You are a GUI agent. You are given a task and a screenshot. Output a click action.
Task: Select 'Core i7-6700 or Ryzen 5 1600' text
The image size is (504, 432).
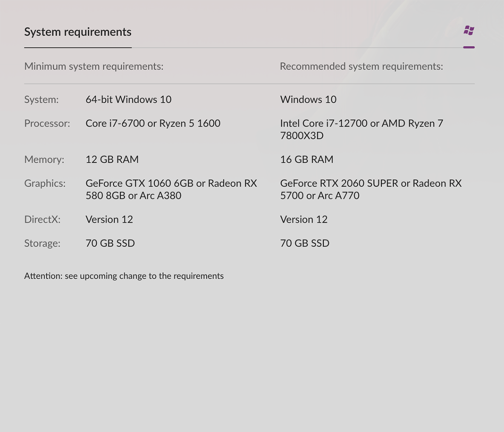(153, 123)
